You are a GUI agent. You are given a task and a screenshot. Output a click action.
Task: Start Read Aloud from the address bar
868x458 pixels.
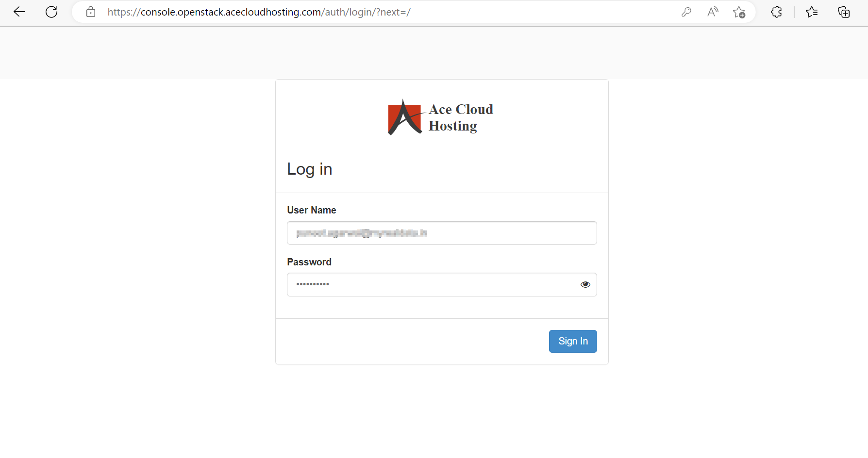[713, 12]
